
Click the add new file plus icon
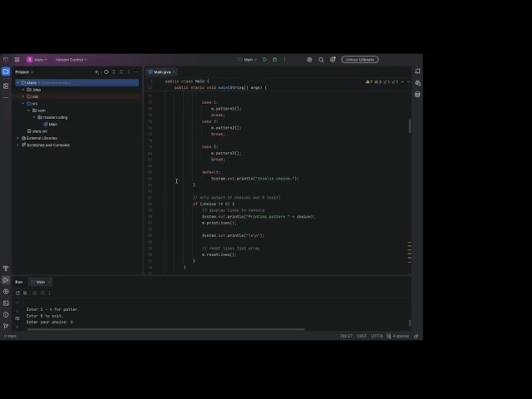coord(96,72)
